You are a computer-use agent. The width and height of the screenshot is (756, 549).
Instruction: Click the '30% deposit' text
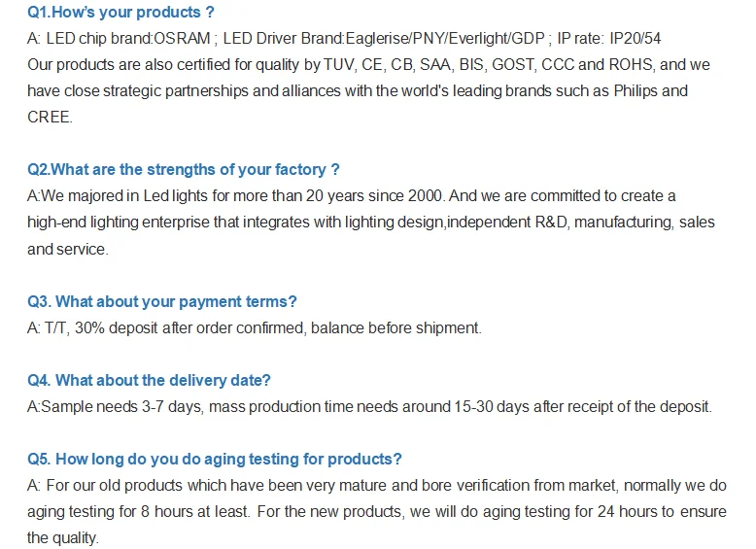(x=119, y=327)
